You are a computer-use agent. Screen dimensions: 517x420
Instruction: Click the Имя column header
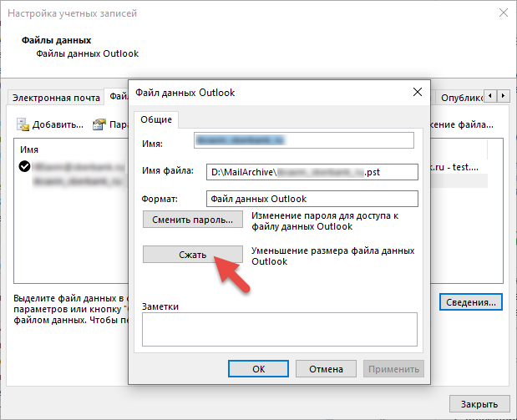(x=29, y=149)
